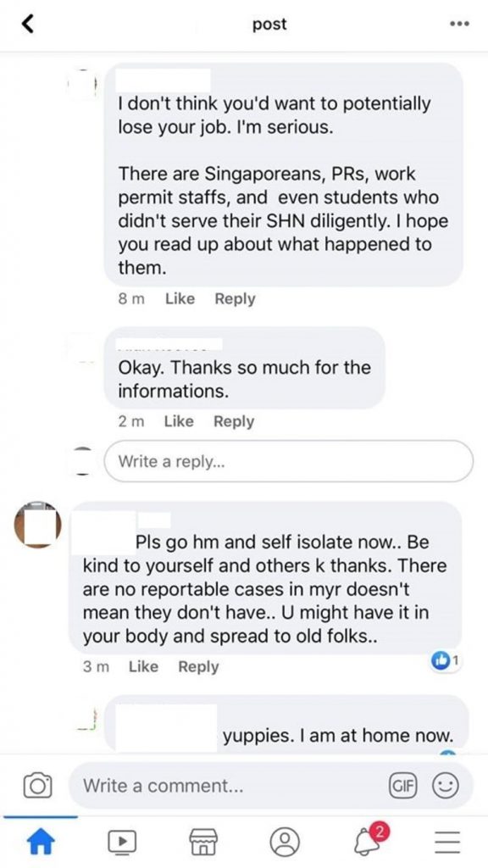Open the emoji smiley picker

tap(444, 786)
